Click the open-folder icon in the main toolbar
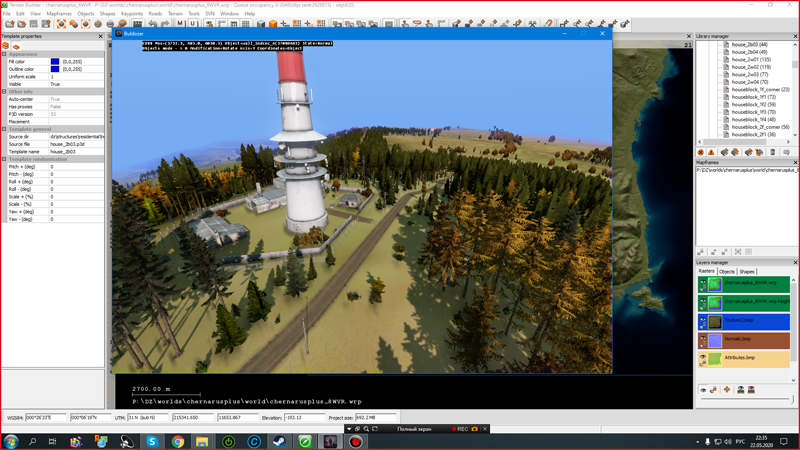The height and width of the screenshot is (450, 800). [x=21, y=24]
